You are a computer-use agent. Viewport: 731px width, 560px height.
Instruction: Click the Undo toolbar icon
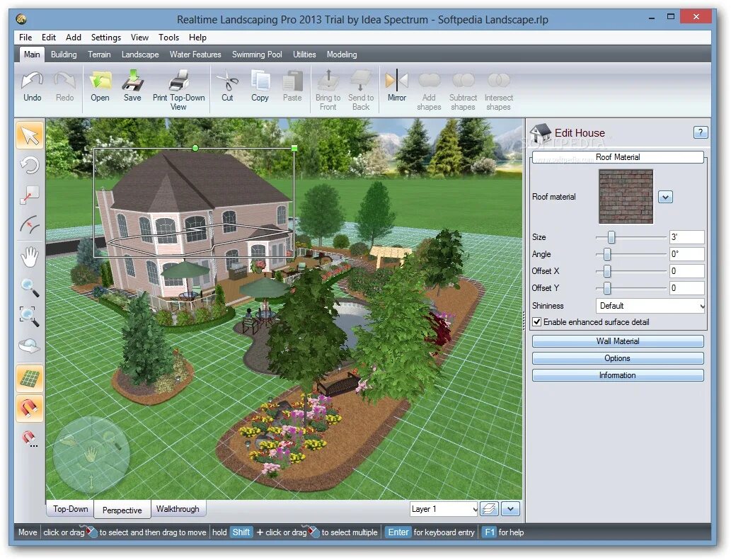32,81
